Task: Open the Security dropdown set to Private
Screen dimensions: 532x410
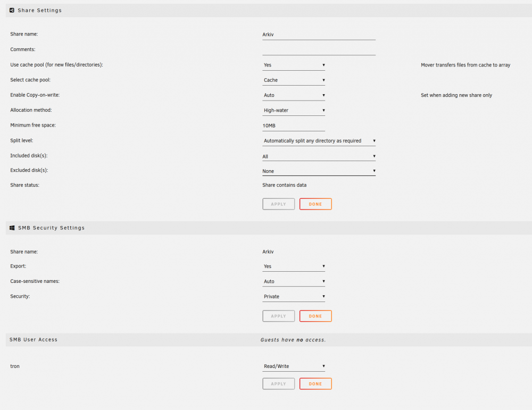Action: click(294, 296)
